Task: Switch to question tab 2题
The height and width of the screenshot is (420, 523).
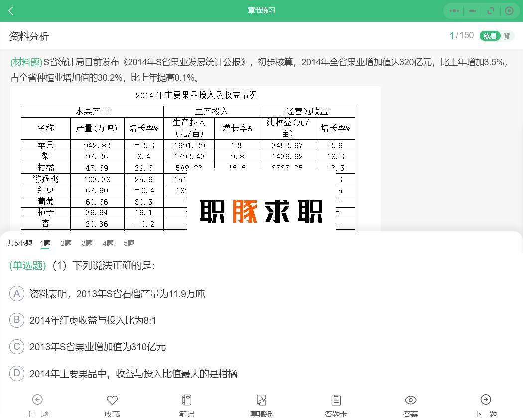Action: (66, 243)
